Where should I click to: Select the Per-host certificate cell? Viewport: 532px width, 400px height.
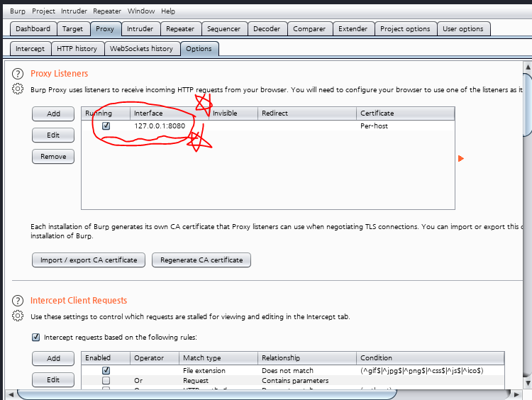[x=374, y=126]
